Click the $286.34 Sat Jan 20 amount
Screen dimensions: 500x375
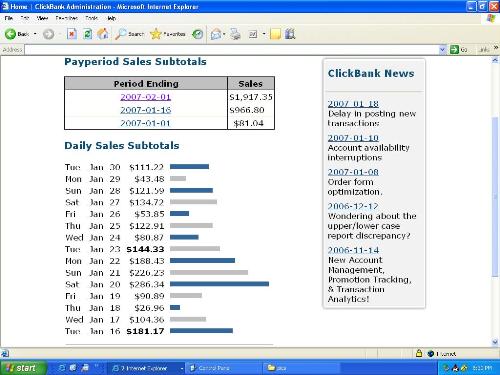[147, 284]
